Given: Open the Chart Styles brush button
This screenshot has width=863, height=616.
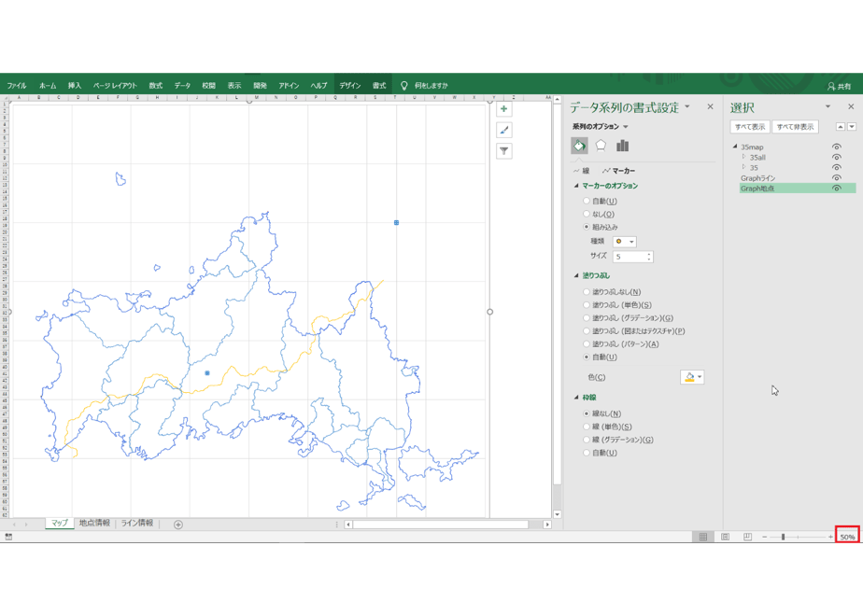Looking at the screenshot, I should pos(503,130).
